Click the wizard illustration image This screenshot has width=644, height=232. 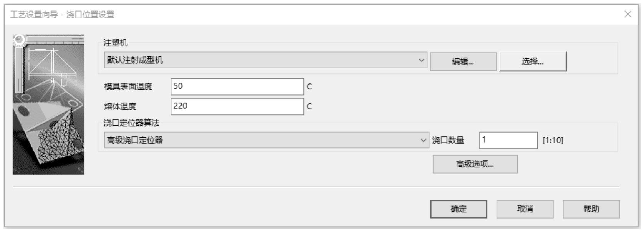click(x=48, y=104)
